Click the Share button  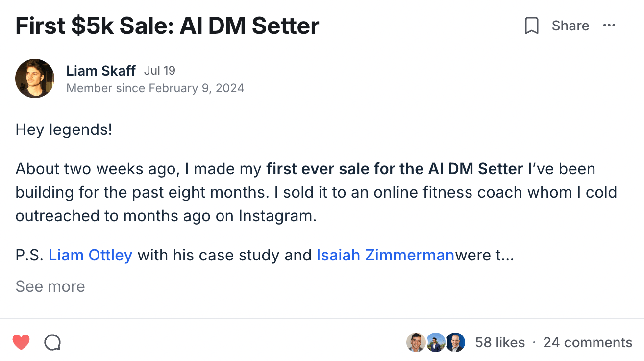pos(570,26)
